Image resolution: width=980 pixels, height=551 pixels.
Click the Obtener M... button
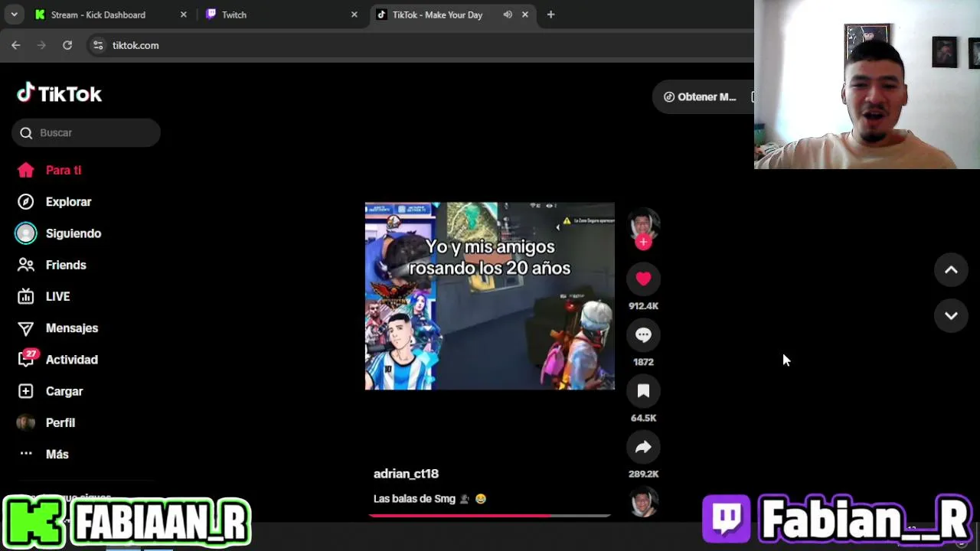click(x=701, y=97)
